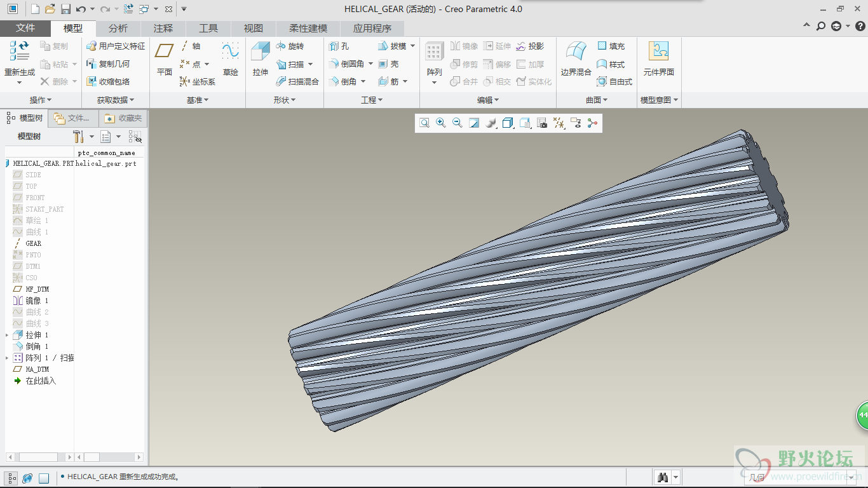Switch to the 文件 file menu
The height and width of the screenshot is (488, 868).
25,29
